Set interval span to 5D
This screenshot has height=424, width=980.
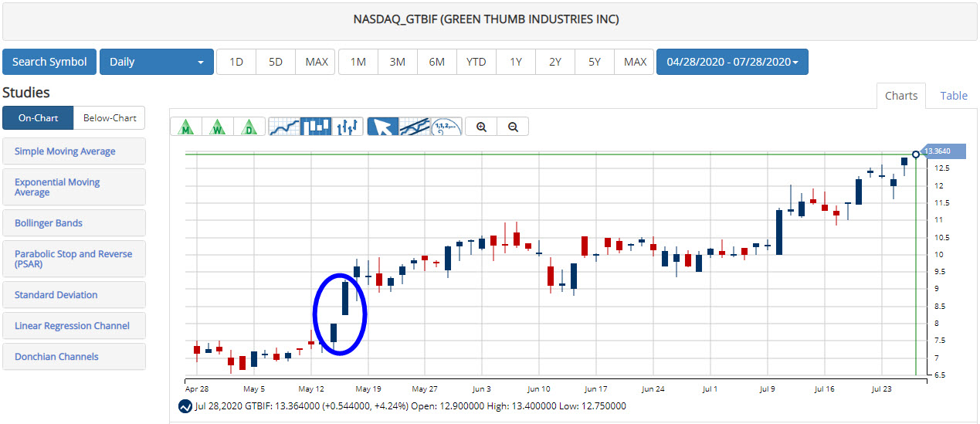[x=276, y=62]
